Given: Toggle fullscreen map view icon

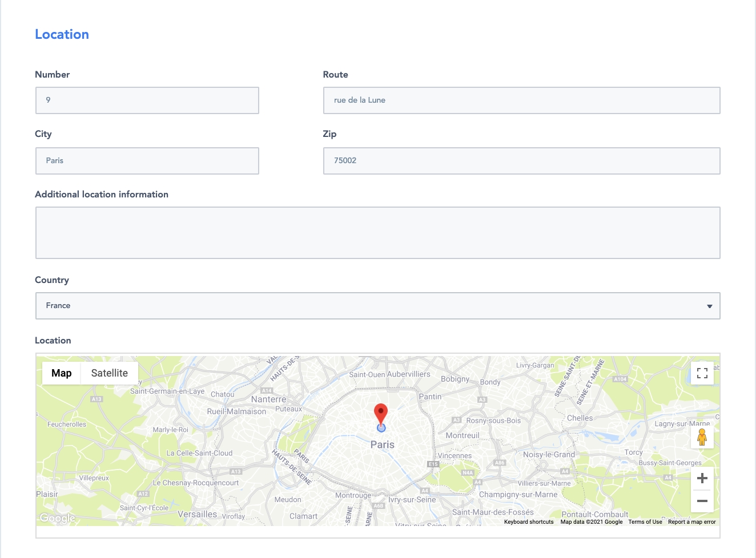Looking at the screenshot, I should tap(702, 373).
